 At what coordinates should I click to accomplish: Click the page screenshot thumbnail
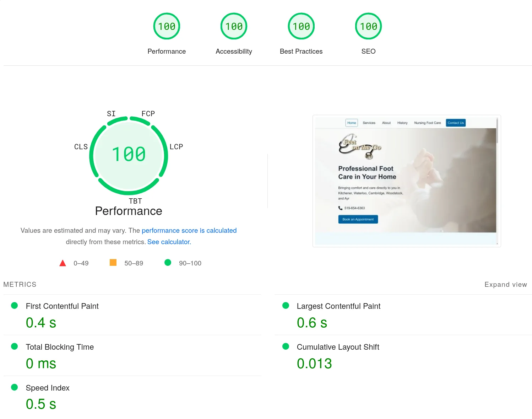point(407,181)
